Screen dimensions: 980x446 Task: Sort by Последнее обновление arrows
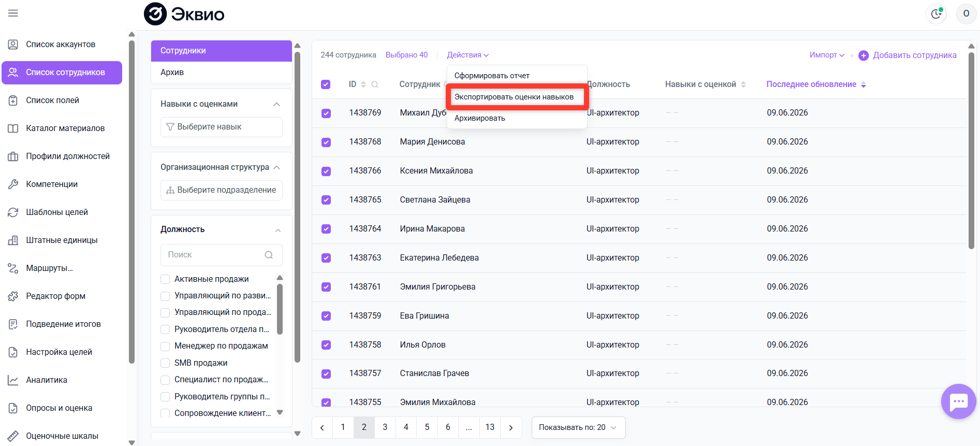click(x=864, y=84)
